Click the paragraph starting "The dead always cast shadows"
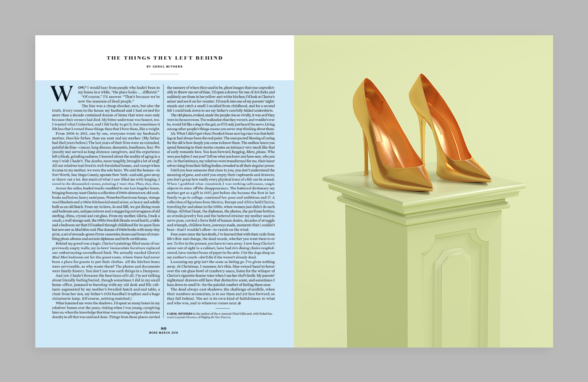Image resolution: width=588 pixels, height=382 pixels. coord(220,296)
